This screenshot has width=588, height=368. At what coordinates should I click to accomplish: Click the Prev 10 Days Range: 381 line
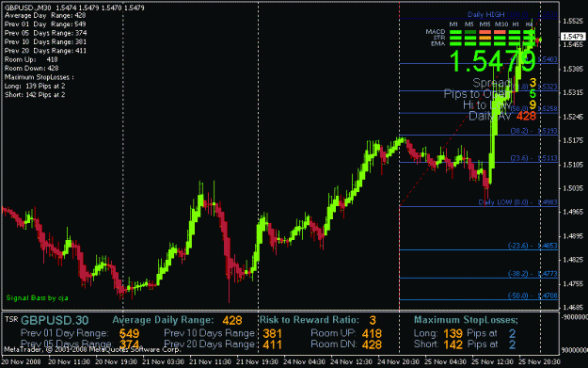45,42
